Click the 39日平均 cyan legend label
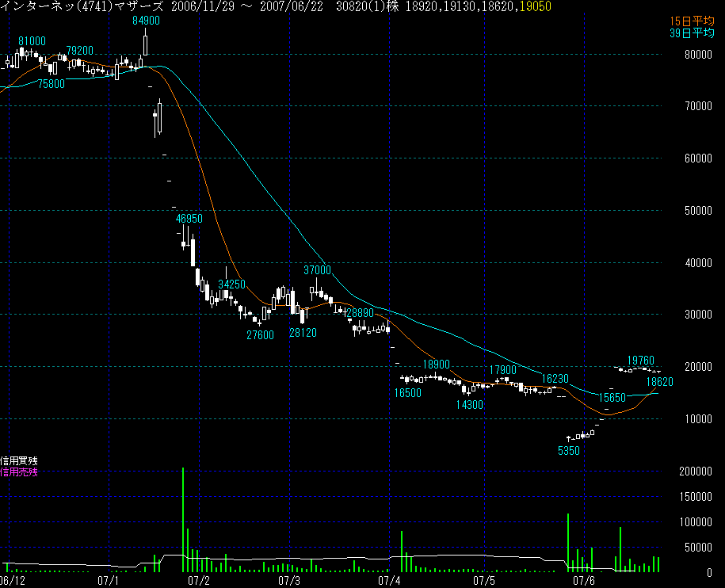Viewport: 725px width, 588px height. click(692, 32)
